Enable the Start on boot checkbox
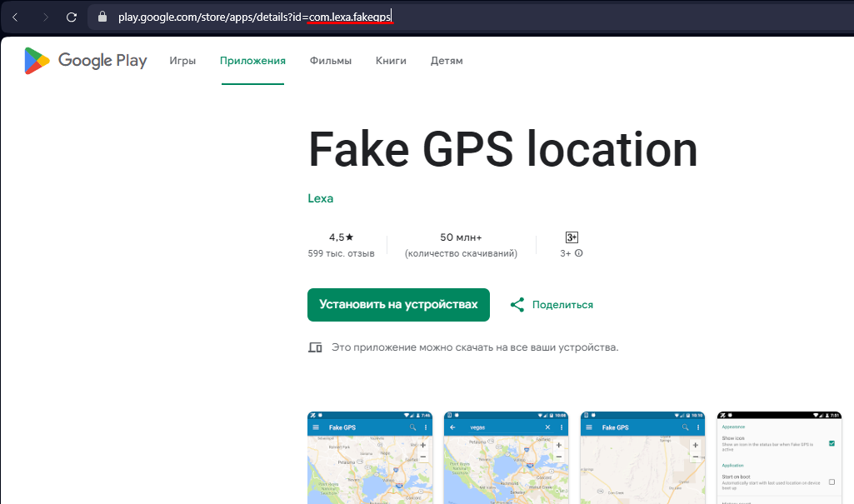This screenshot has width=854, height=504. pos(832,482)
